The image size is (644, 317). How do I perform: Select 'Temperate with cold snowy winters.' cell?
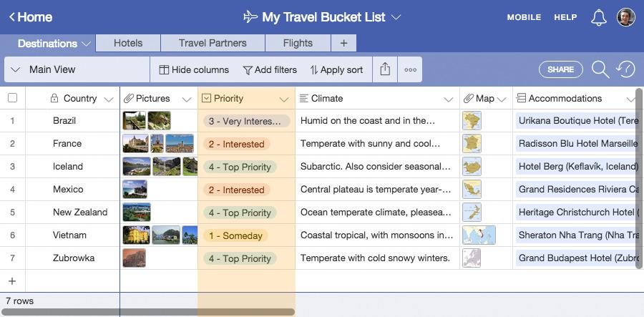377,258
